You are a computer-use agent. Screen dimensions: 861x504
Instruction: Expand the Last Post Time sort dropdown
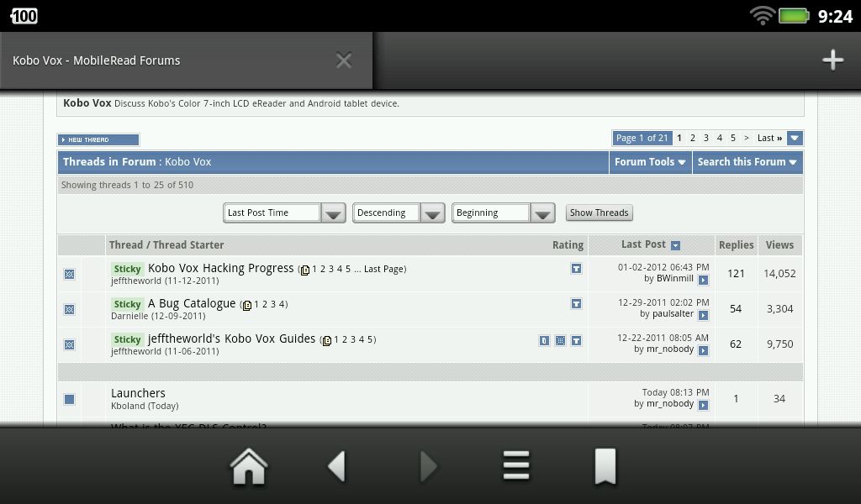coord(284,213)
